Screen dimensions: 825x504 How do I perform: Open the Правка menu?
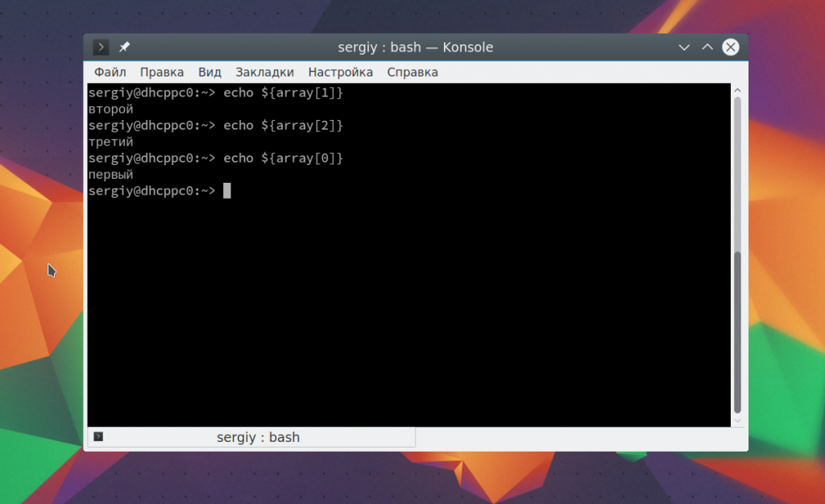pyautogui.click(x=161, y=72)
